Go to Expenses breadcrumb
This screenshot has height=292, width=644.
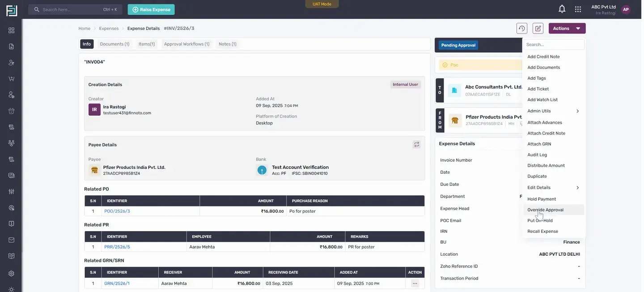(x=109, y=28)
